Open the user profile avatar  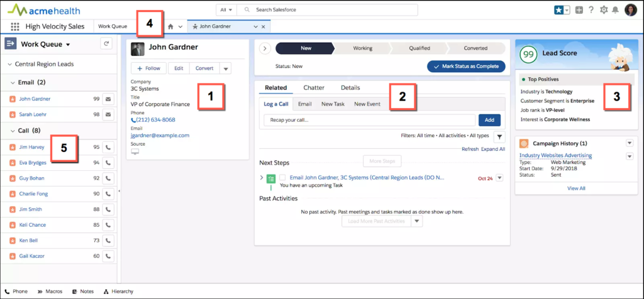[x=630, y=10]
